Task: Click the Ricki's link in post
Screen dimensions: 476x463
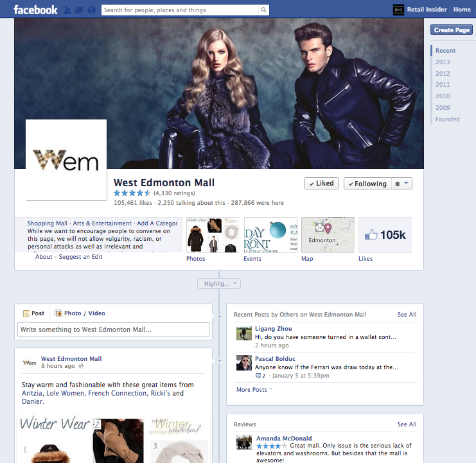Action: click(161, 393)
